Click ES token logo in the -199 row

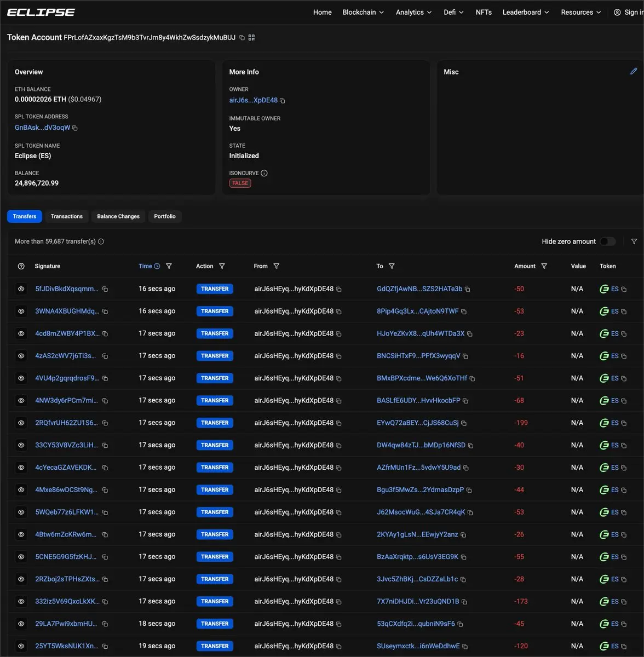pos(605,423)
